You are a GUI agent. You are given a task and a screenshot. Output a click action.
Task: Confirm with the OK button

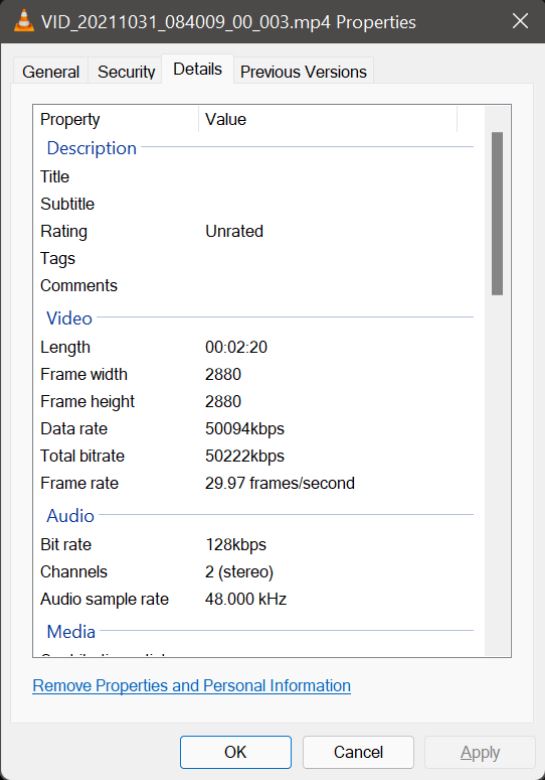[236, 752]
